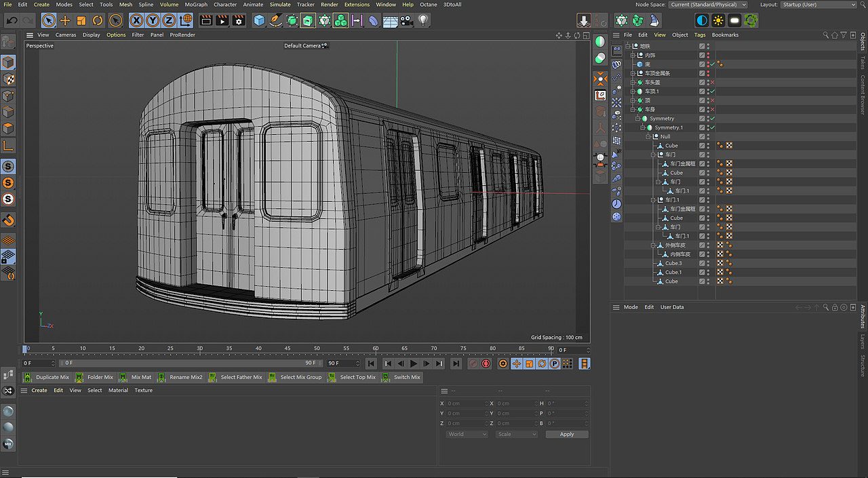Collapse the Null object in hierarchy tree
This screenshot has width=868, height=478.
click(648, 136)
